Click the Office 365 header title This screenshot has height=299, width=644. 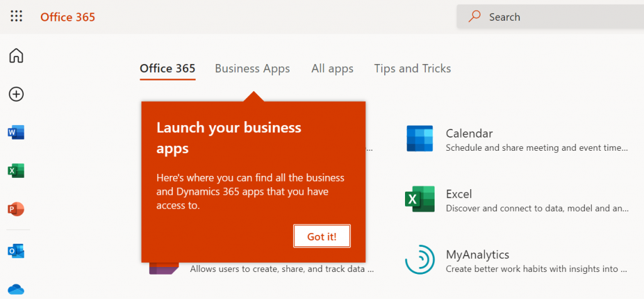coord(68,17)
